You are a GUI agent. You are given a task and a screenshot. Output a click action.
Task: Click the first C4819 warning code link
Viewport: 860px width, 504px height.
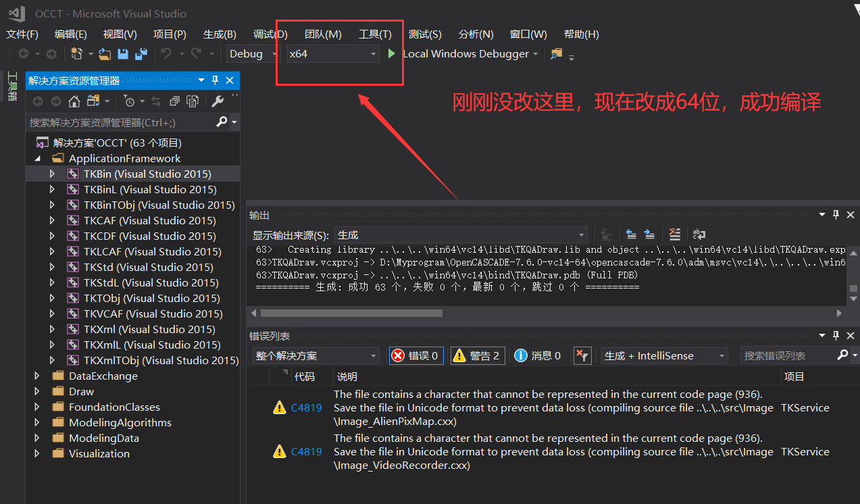coord(307,407)
